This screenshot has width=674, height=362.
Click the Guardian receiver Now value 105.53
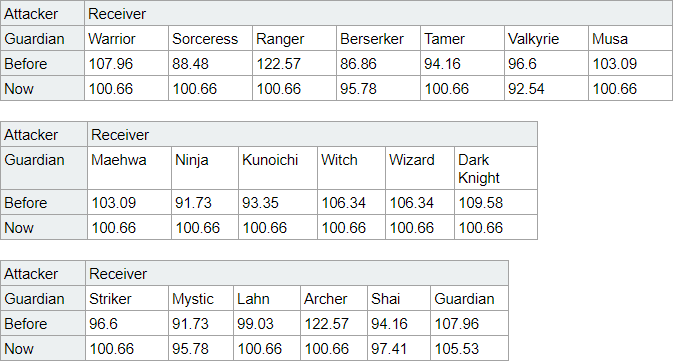(469, 348)
